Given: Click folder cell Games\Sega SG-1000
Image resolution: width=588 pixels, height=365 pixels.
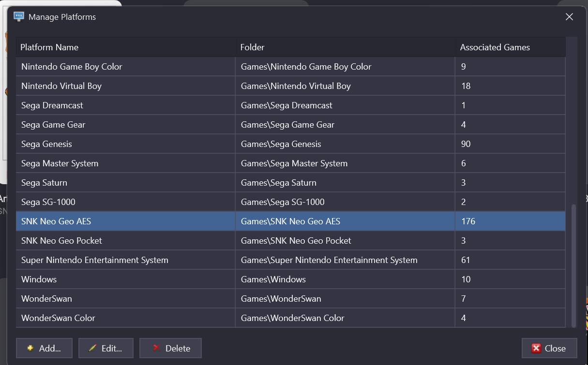Looking at the screenshot, I should (x=346, y=202).
